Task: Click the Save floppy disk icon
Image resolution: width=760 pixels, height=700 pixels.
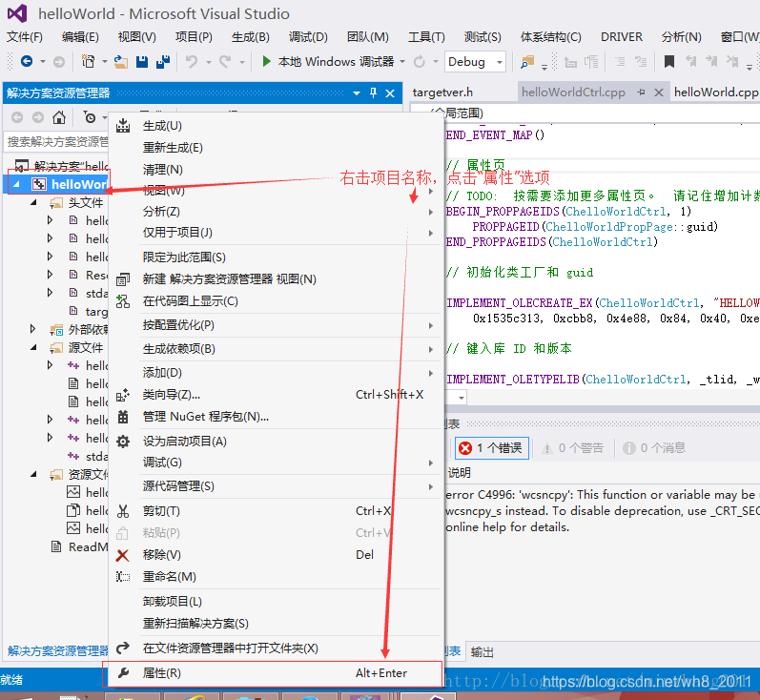Action: [x=142, y=62]
